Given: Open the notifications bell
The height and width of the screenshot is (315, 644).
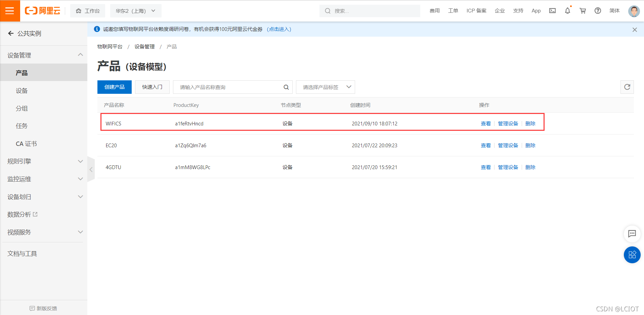Looking at the screenshot, I should (x=567, y=11).
